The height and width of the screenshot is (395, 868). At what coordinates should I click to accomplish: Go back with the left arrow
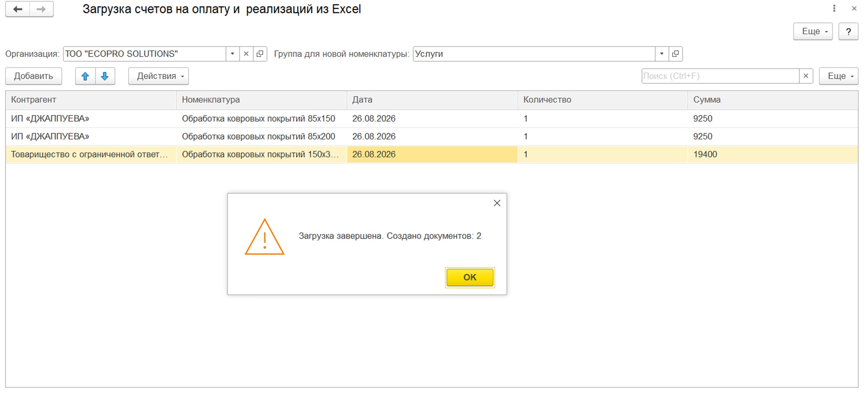coord(18,9)
